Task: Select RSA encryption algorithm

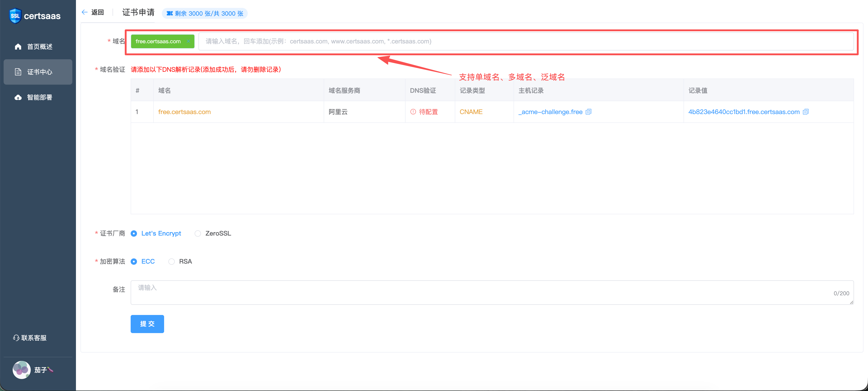Action: pyautogui.click(x=180, y=261)
